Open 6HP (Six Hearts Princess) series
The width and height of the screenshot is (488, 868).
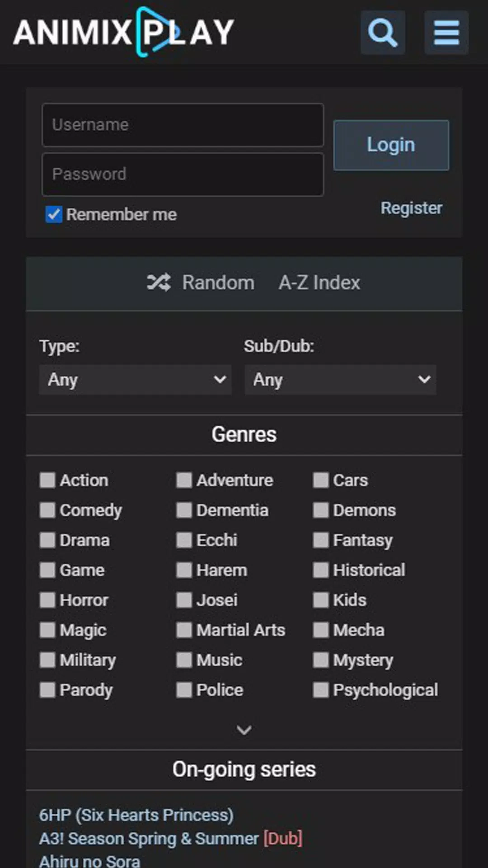click(x=136, y=815)
